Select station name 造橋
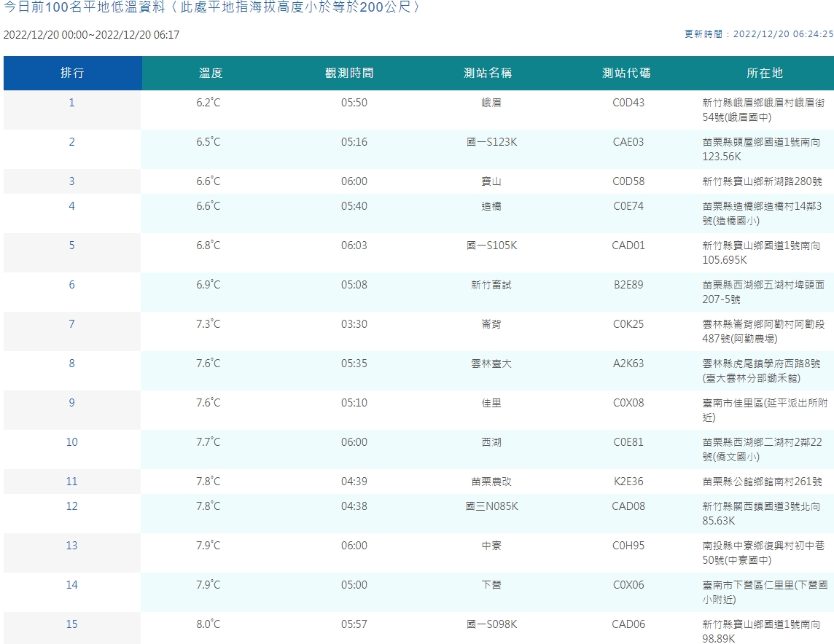Viewport: 834px width, 644px height. 491,206
